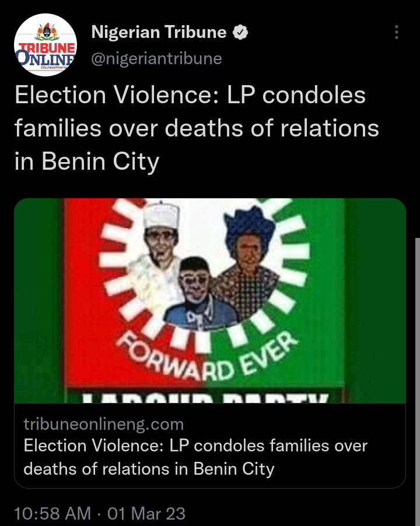Viewport: 420px width, 526px height.
Task: Open the card headline about Benin City
Action: [x=195, y=457]
